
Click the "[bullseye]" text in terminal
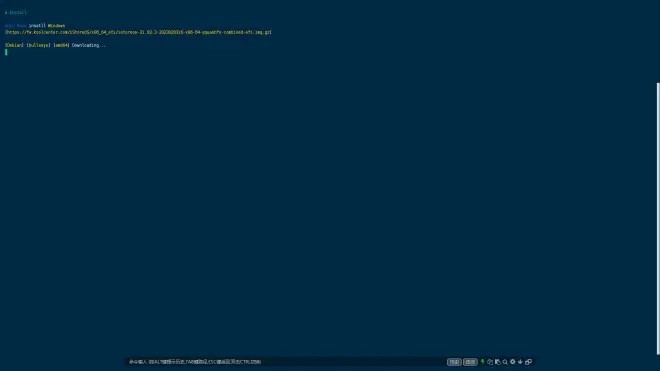pos(38,45)
